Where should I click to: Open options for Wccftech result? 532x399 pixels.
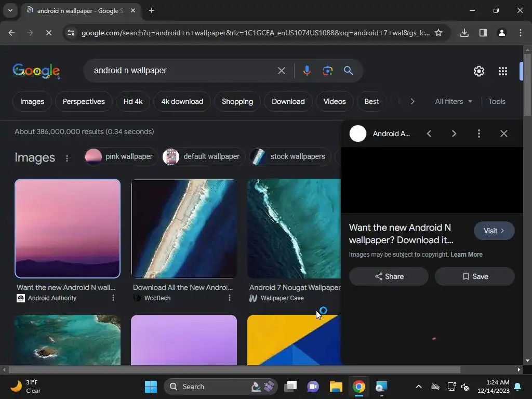tap(229, 298)
